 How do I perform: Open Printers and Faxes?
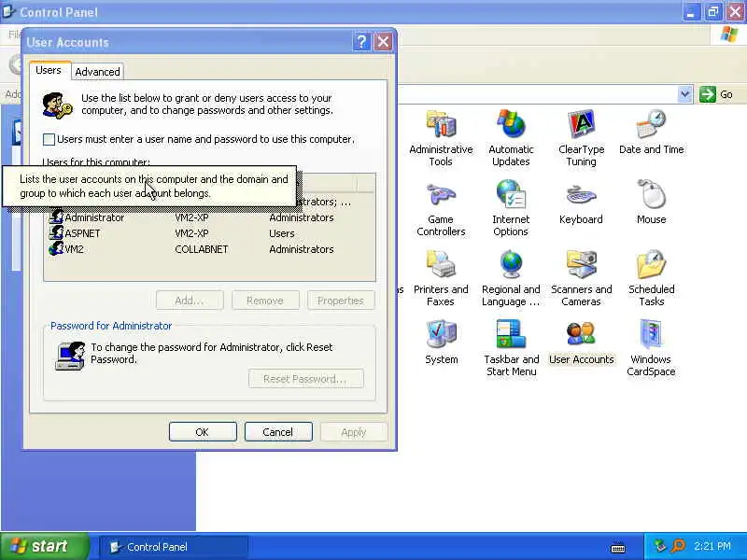(x=441, y=278)
